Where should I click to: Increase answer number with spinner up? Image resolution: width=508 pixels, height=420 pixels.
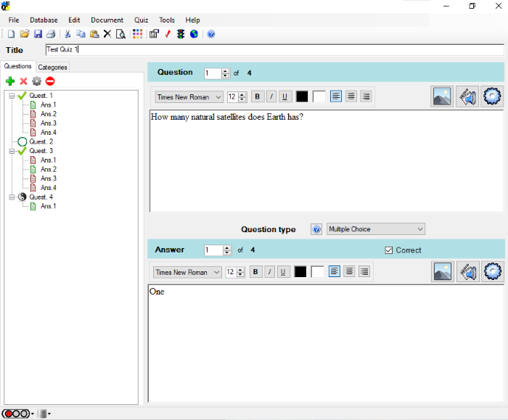[x=226, y=248]
